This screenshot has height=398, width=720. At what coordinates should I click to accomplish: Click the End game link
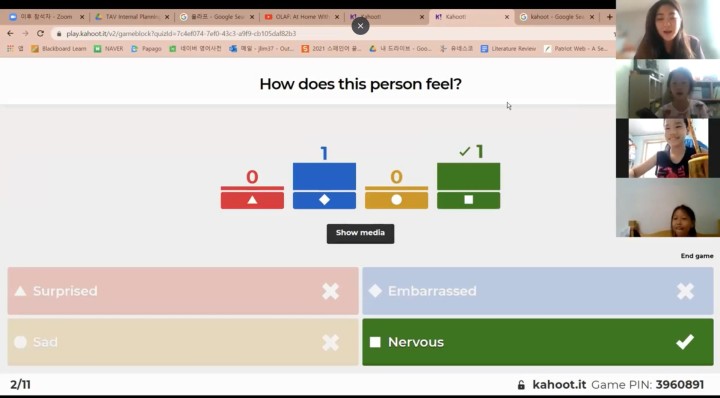(697, 256)
